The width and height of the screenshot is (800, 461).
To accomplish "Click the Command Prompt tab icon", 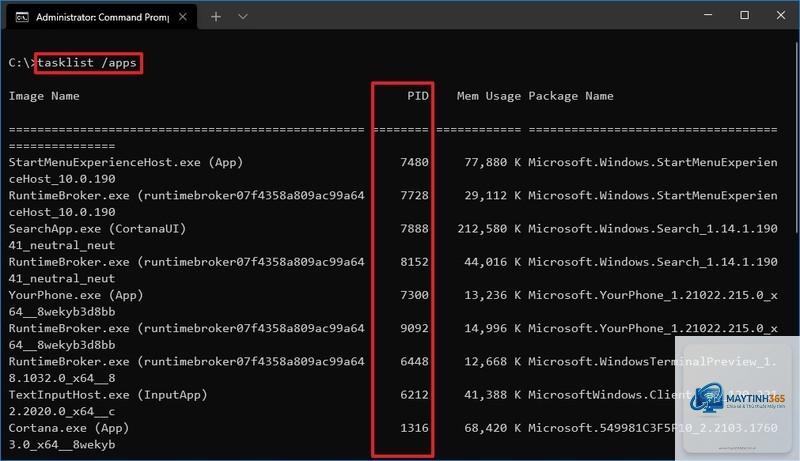I will click(22, 17).
